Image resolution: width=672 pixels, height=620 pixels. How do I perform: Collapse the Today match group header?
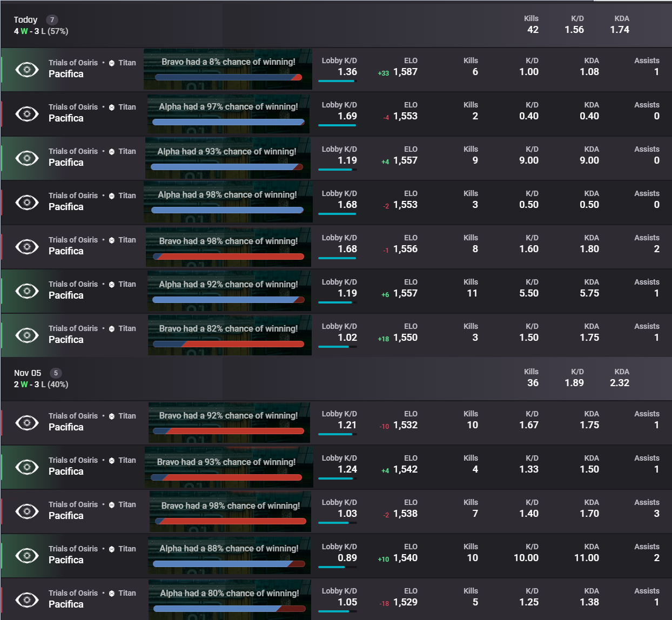point(336,25)
